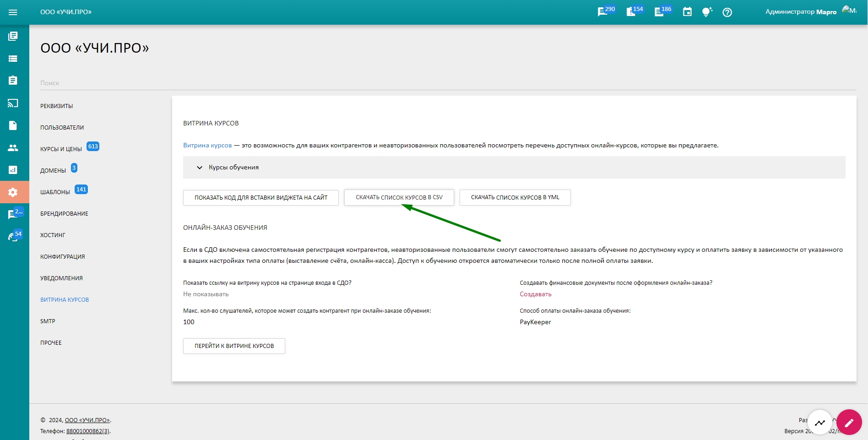868x440 pixels.
Task: Expand the Курсы обучения section
Action: point(514,167)
